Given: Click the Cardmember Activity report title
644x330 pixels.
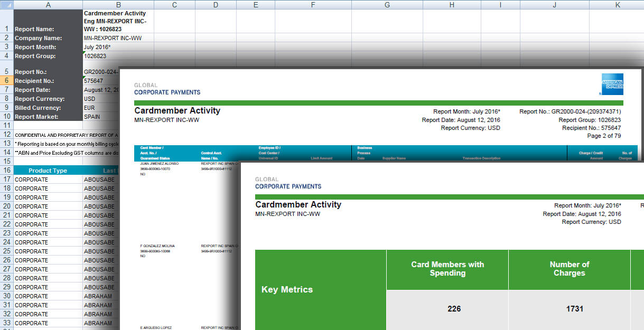Looking at the screenshot, I should point(178,110).
